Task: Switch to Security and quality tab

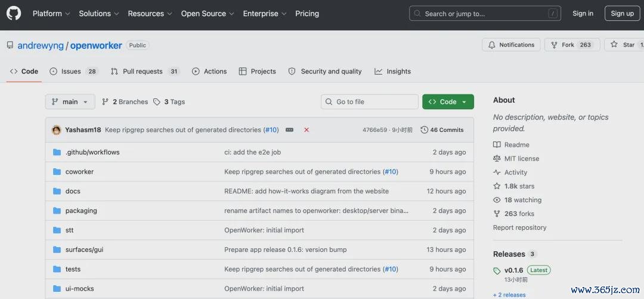Action: pos(325,72)
